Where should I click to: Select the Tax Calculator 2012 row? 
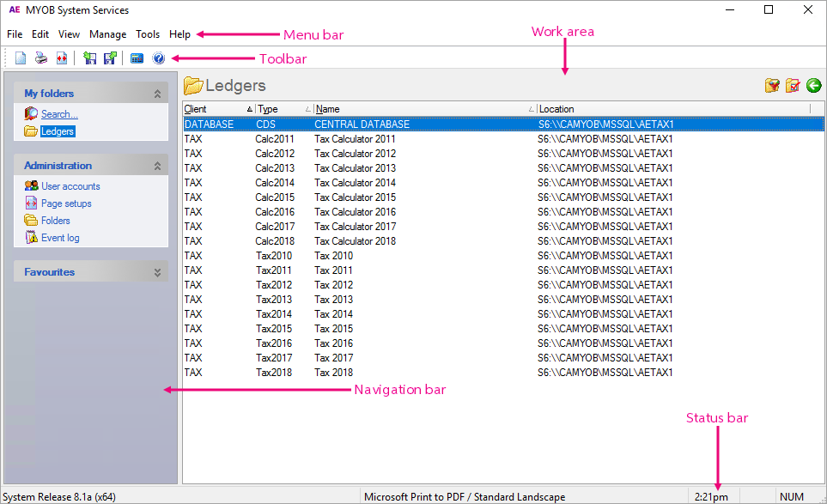[504, 154]
